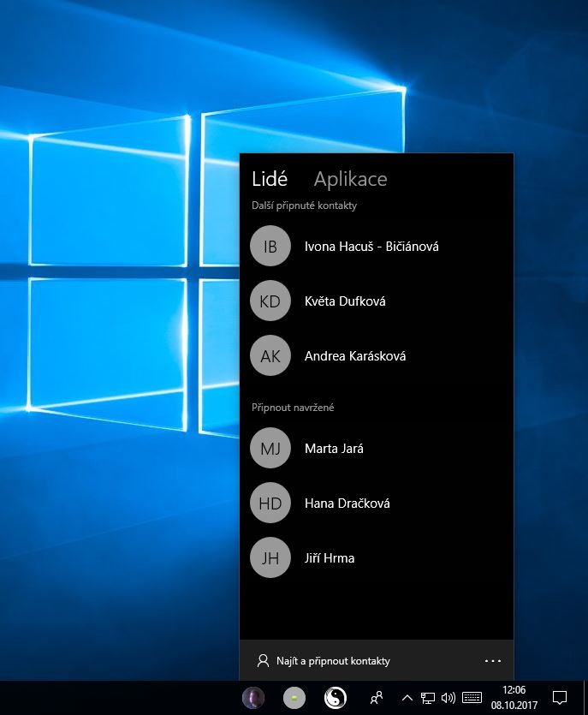Click the person icon beside Najít a připnout
588x715 pixels.
pyautogui.click(x=263, y=661)
